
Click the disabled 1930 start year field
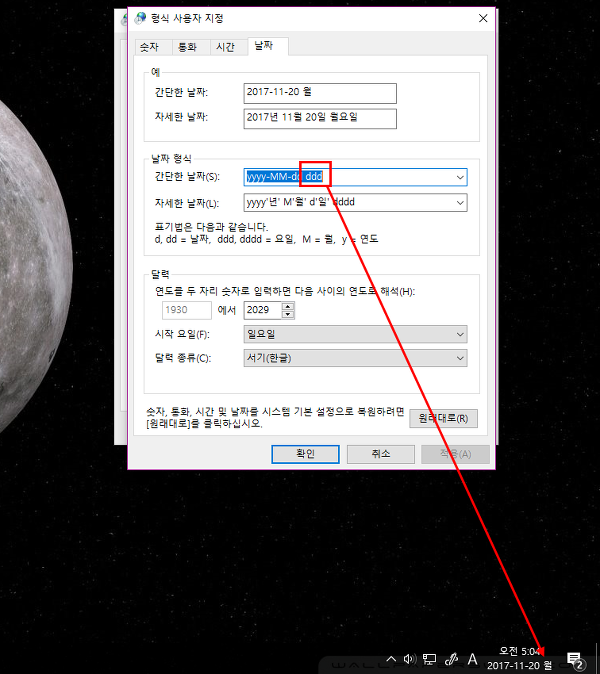tap(187, 310)
